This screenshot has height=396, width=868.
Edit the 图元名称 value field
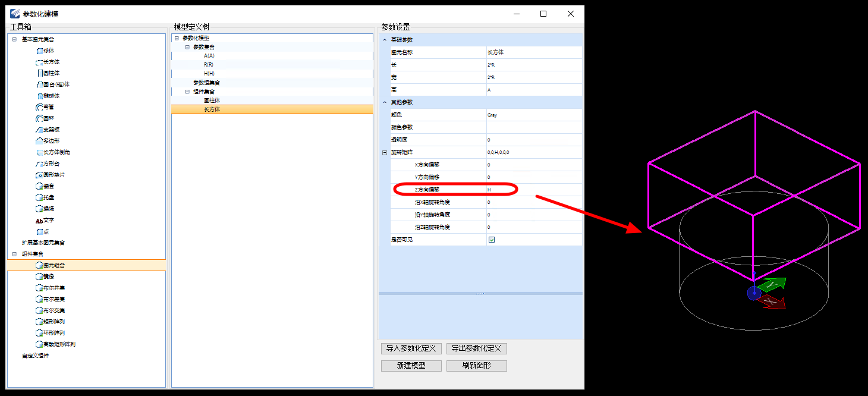534,52
